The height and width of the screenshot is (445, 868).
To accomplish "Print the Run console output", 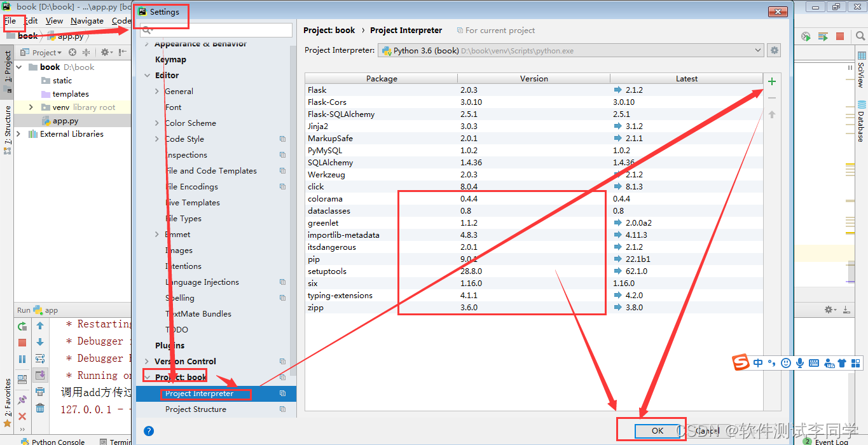I will point(40,392).
